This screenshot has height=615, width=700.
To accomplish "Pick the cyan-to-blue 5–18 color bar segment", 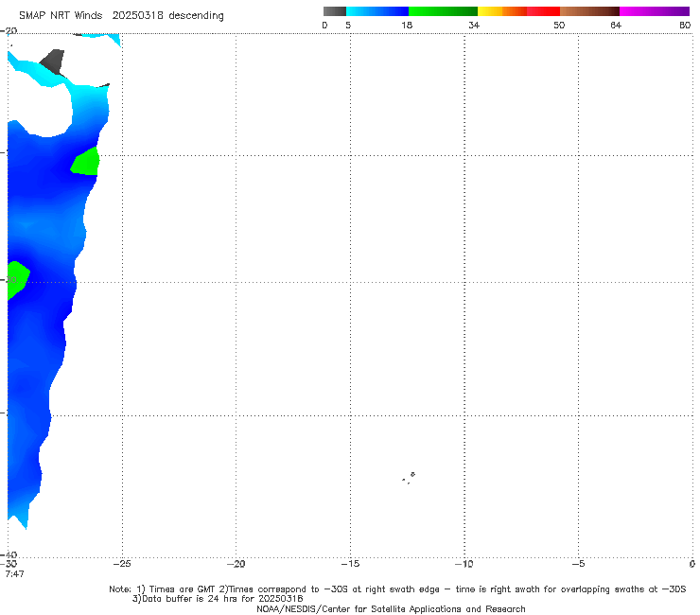I will [x=377, y=11].
